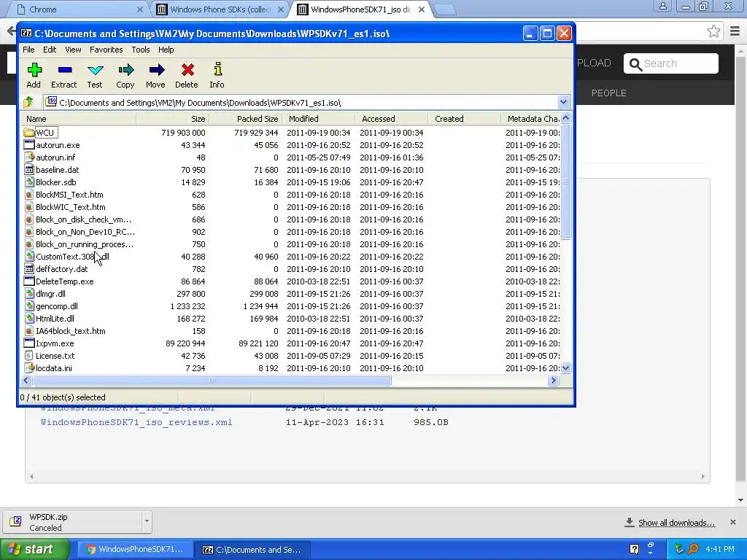Click the Info toolbar icon

click(217, 69)
